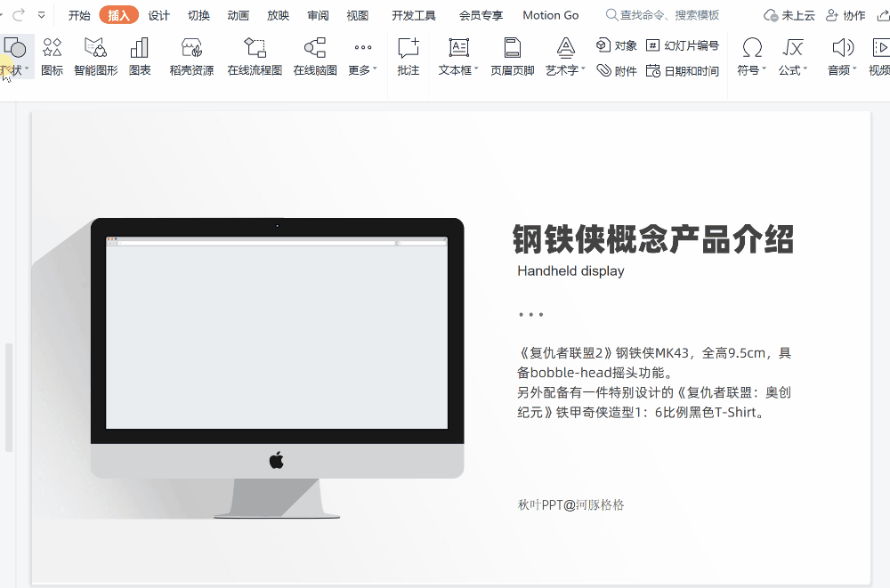Insert a text box via 文本框 icon

[458, 48]
